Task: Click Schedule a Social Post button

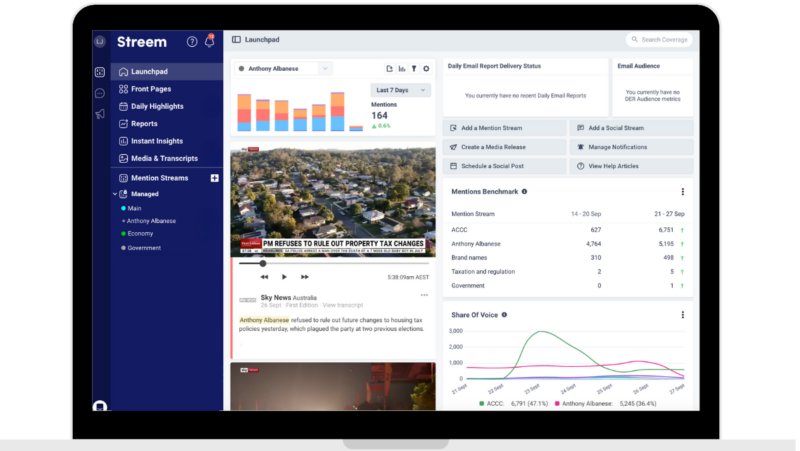Action: click(x=505, y=166)
